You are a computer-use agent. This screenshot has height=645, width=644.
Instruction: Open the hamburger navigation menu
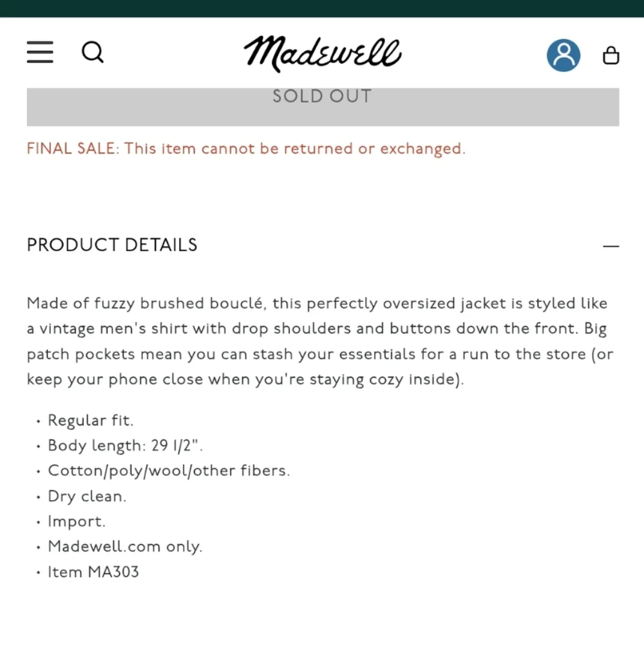pyautogui.click(x=40, y=52)
